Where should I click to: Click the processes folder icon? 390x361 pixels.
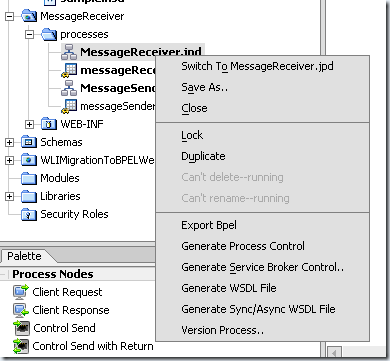pyautogui.click(x=49, y=34)
